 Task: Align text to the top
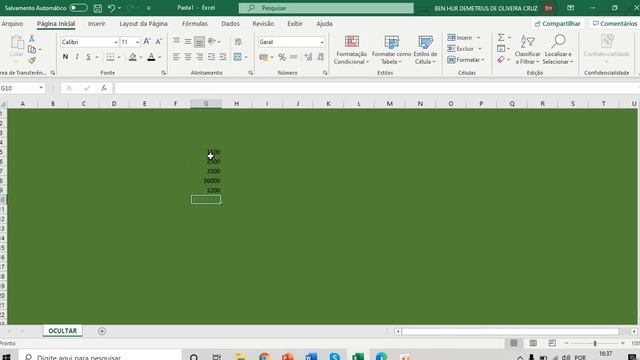point(176,41)
